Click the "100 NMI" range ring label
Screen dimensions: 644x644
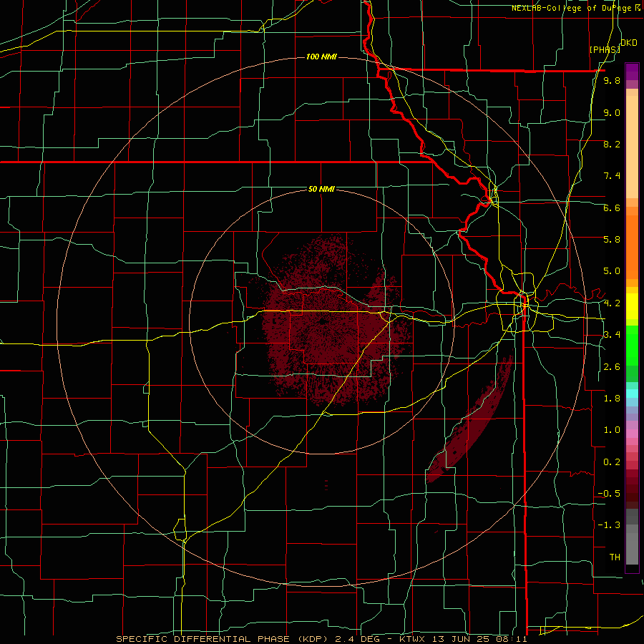(321, 57)
